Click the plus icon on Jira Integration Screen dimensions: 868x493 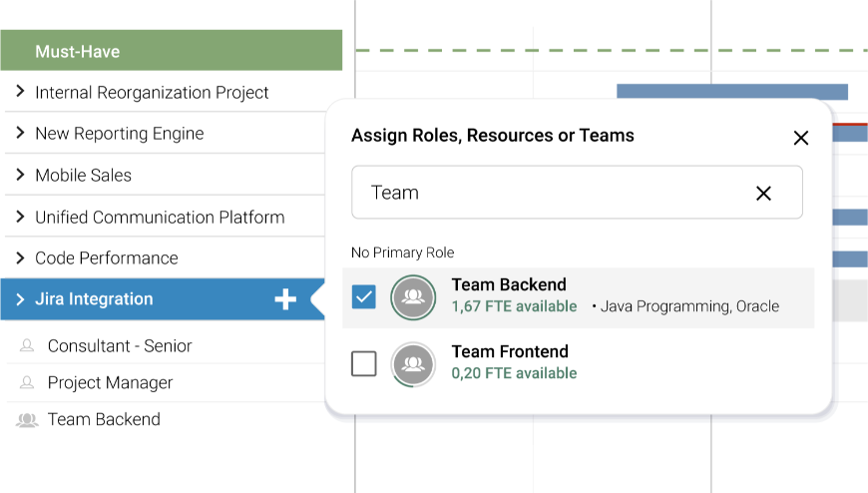pyautogui.click(x=285, y=299)
